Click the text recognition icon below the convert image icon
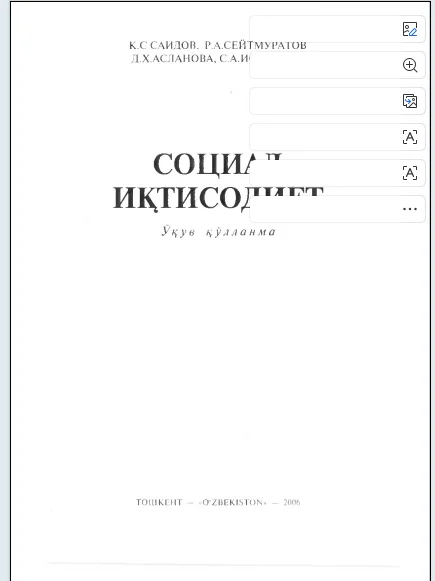 coord(409,137)
